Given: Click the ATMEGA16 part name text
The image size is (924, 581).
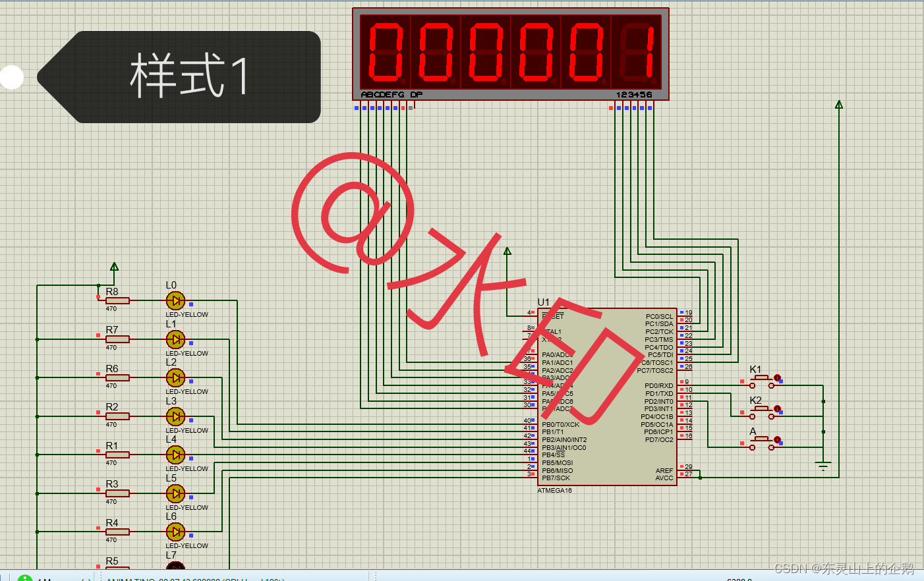Looking at the screenshot, I should [555, 491].
